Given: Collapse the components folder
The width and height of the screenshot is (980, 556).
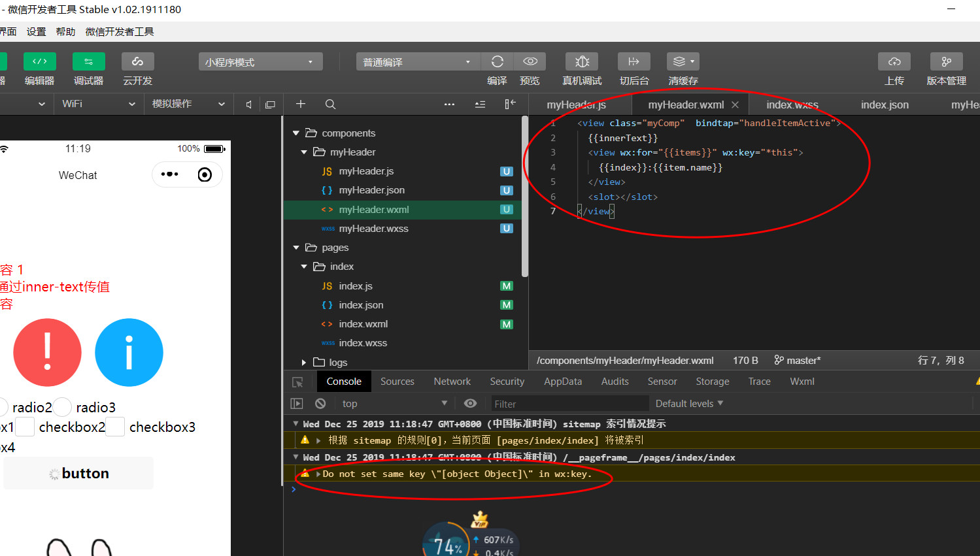Looking at the screenshot, I should tap(296, 133).
